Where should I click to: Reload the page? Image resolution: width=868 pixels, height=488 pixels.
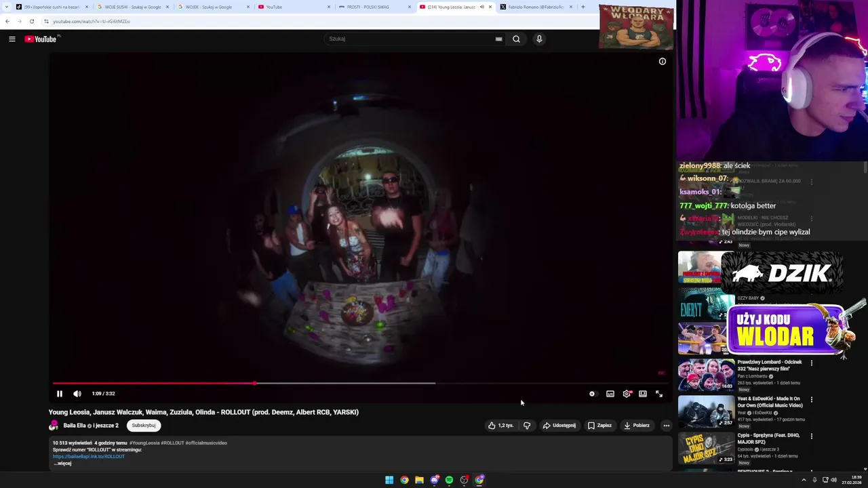(x=31, y=21)
